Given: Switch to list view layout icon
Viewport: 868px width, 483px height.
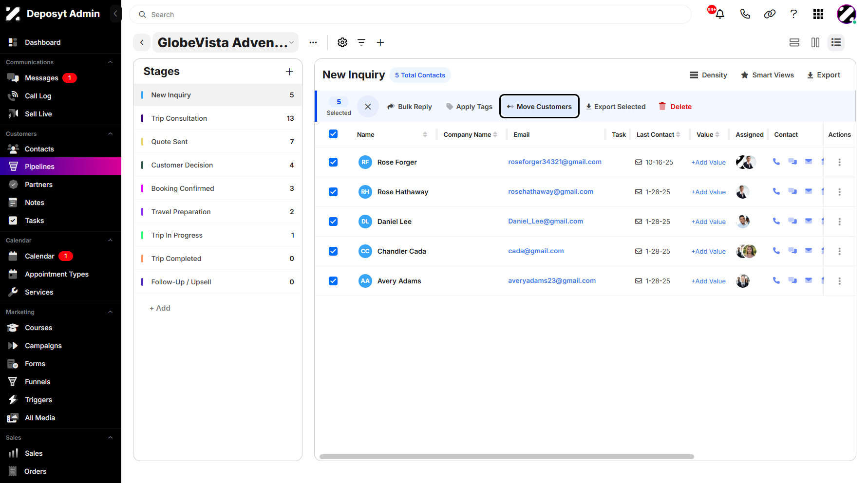Looking at the screenshot, I should click(836, 42).
